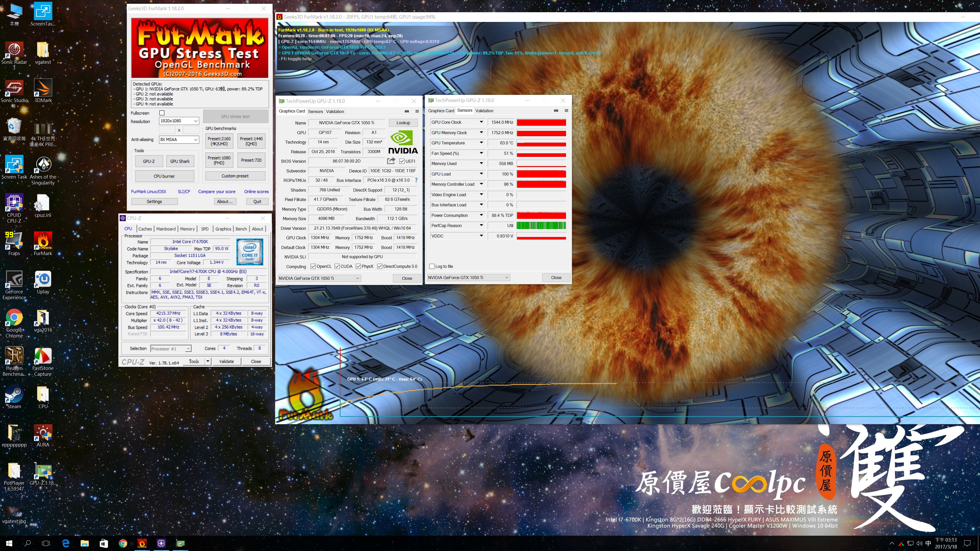The image size is (980, 551).
Task: Open the Sonic Studio desktop icon
Action: [14, 94]
